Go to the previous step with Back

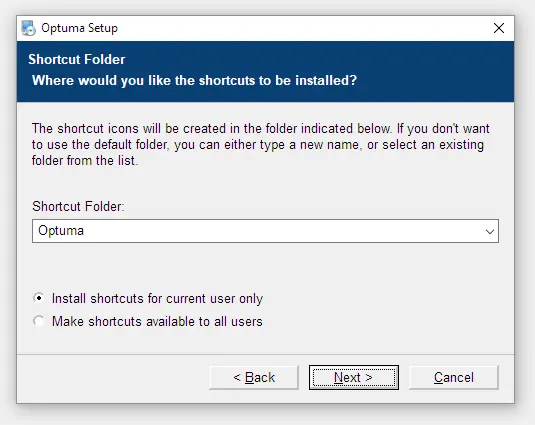254,378
